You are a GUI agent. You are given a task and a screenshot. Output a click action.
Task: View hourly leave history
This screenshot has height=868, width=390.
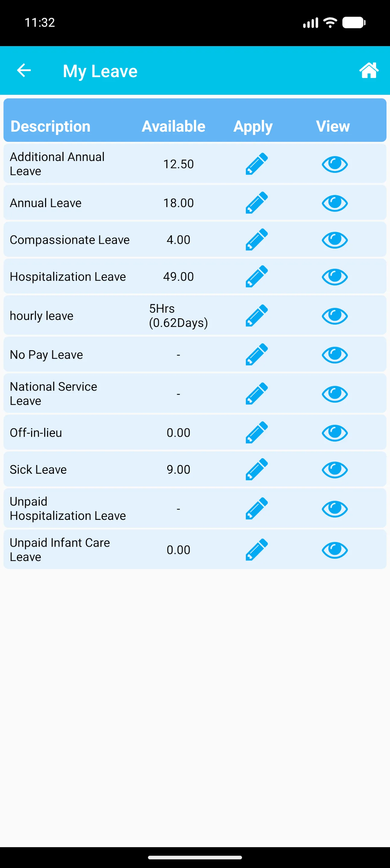point(334,316)
